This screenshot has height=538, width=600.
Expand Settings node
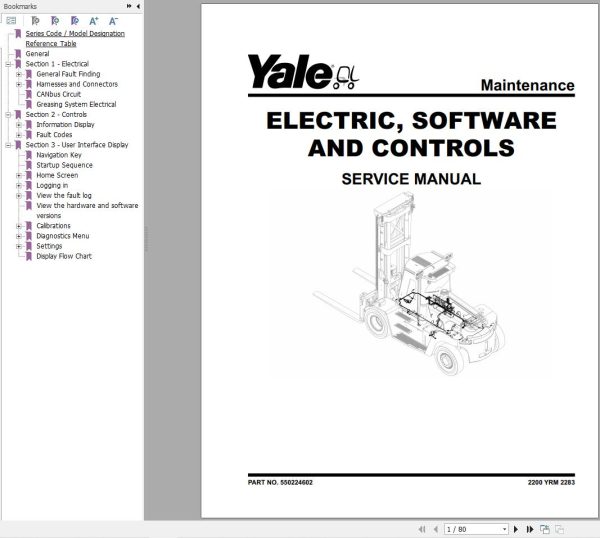pyautogui.click(x=19, y=246)
